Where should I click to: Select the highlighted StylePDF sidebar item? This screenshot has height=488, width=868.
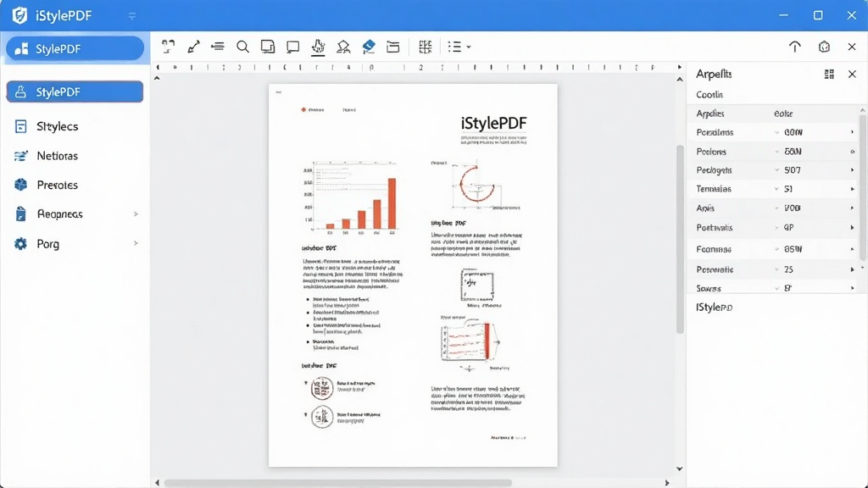[x=75, y=91]
